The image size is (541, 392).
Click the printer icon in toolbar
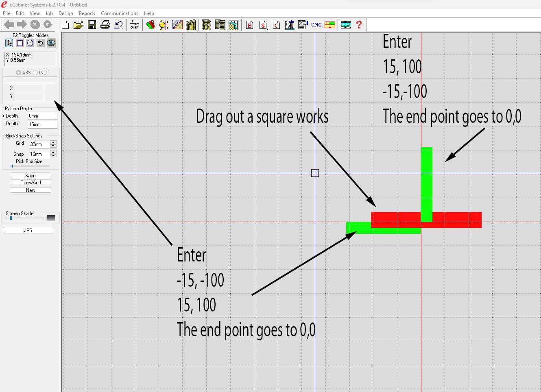click(105, 25)
